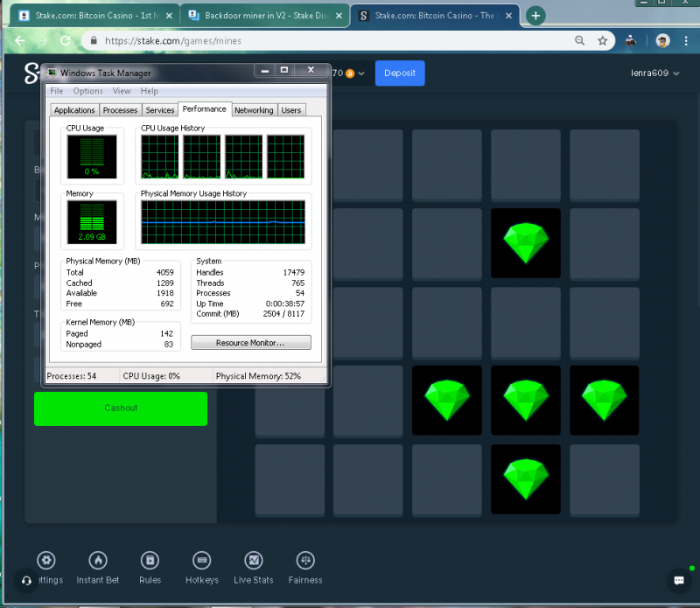The height and width of the screenshot is (608, 700).
Task: Click 'CPU Usage: 0%' status text
Action: 151,376
